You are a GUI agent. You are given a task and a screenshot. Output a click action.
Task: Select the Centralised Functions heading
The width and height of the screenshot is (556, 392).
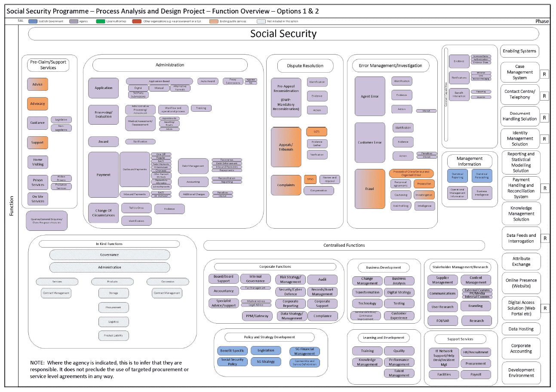point(344,245)
